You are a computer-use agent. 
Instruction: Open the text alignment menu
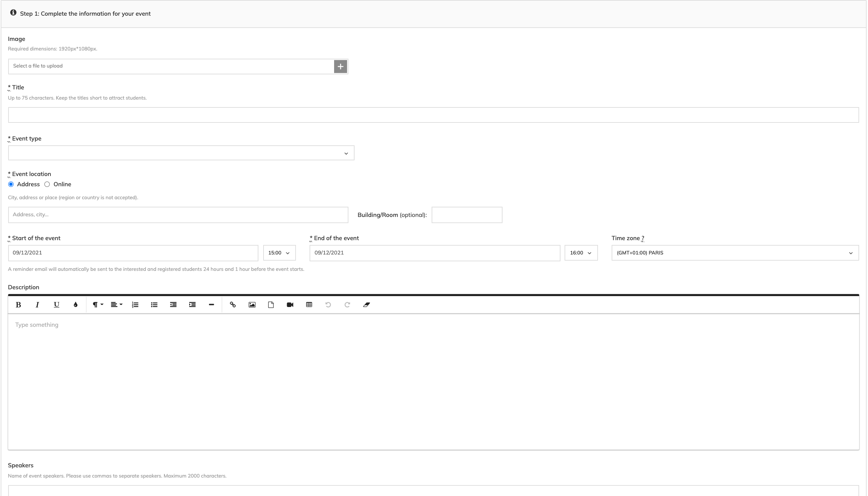(116, 305)
